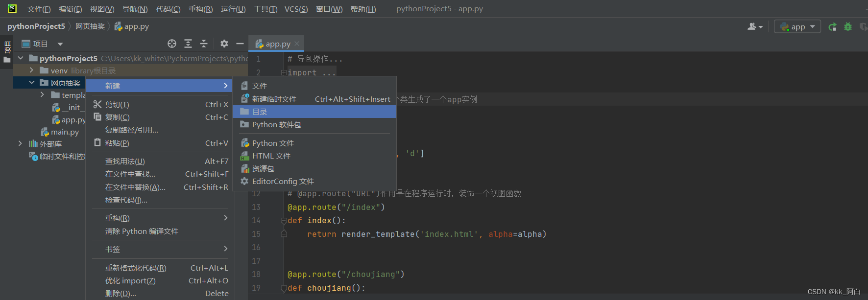Choose 重新格式化代码(R) in context menu
868x300 pixels.
coord(160,268)
